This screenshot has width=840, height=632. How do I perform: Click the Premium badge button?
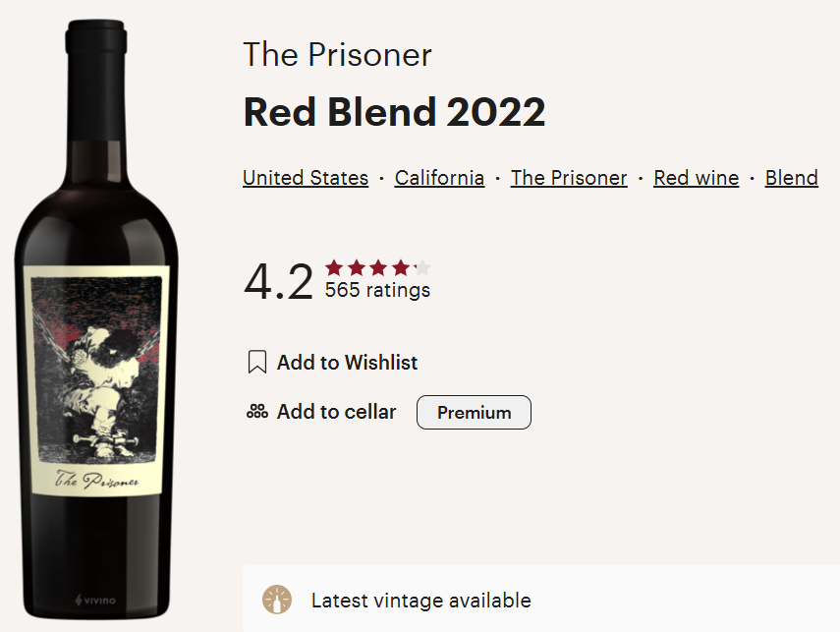click(x=474, y=413)
